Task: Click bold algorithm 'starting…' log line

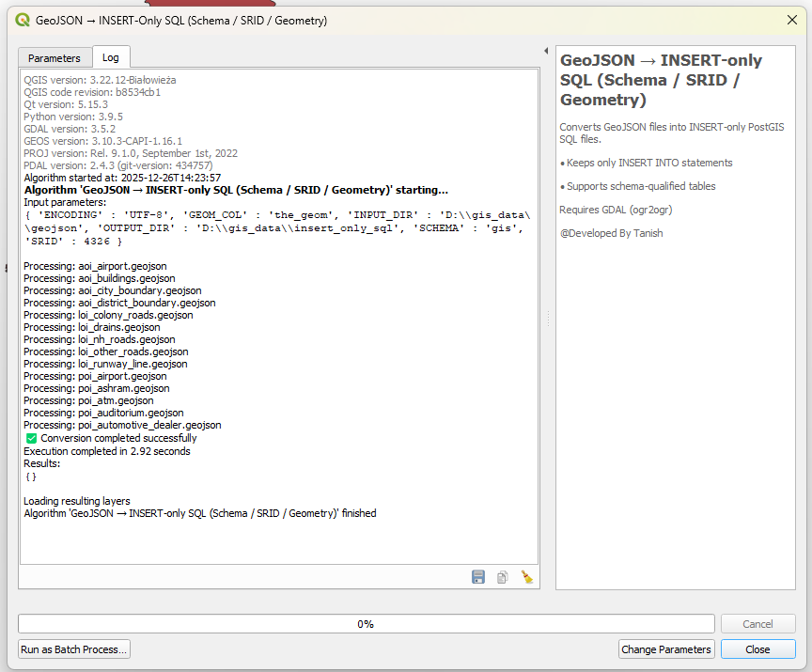Action: pyautogui.click(x=236, y=190)
